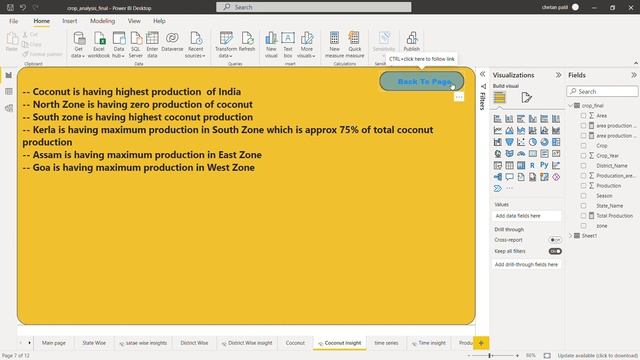640x360 pixels.
Task: Toggle the Cross-report switch
Action: [555, 240]
